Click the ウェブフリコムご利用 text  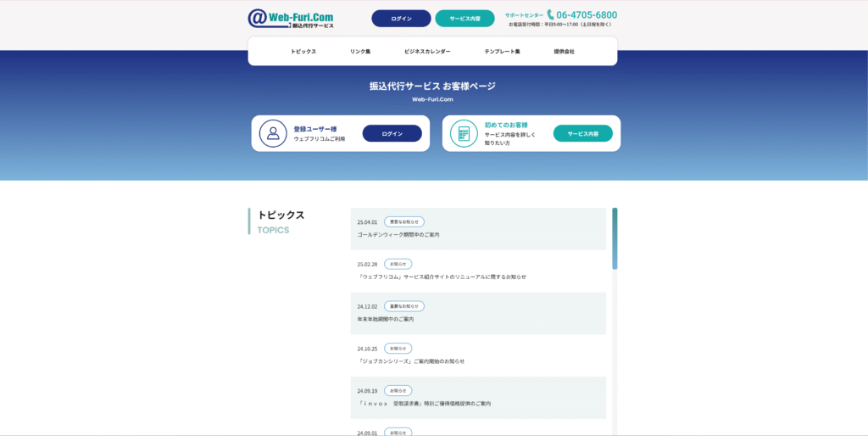320,139
